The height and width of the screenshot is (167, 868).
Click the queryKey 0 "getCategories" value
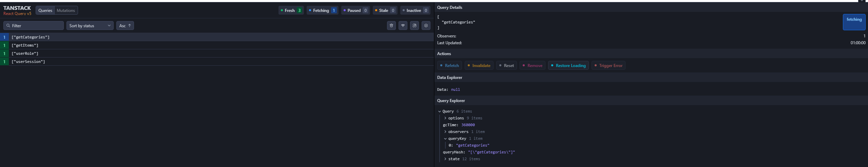click(x=472, y=145)
